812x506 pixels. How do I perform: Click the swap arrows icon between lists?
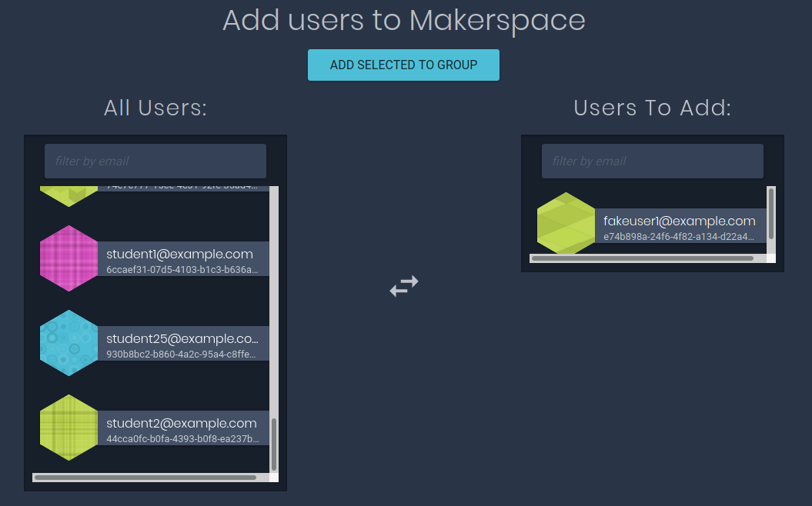404,285
